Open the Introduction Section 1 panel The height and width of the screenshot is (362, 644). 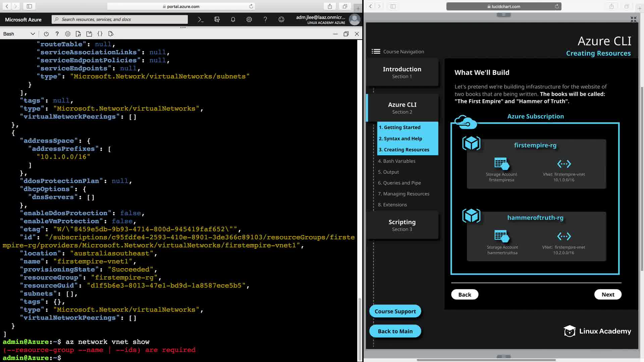[402, 72]
